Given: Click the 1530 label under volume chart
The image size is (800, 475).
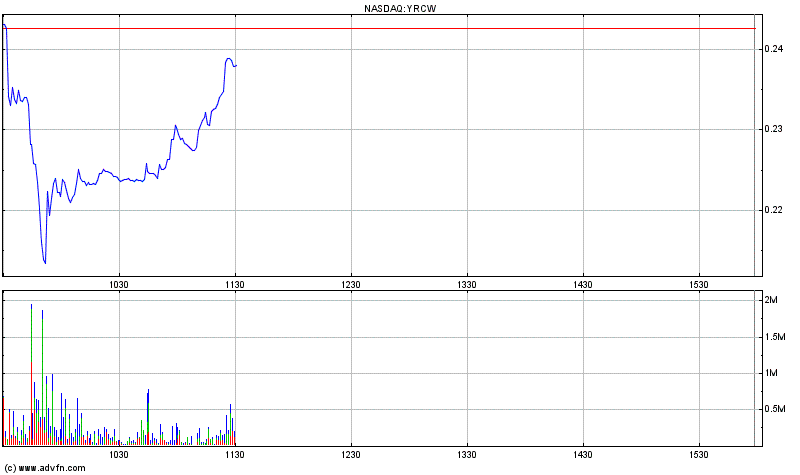Looking at the screenshot, I should tap(699, 455).
